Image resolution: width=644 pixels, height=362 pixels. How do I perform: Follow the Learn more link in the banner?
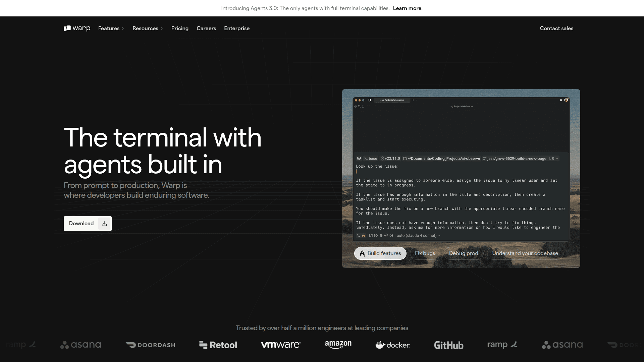click(408, 8)
